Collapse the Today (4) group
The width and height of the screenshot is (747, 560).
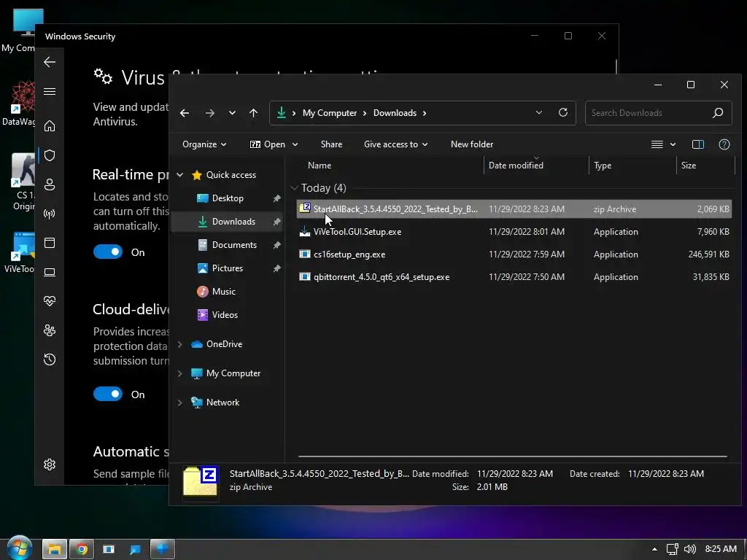click(295, 188)
